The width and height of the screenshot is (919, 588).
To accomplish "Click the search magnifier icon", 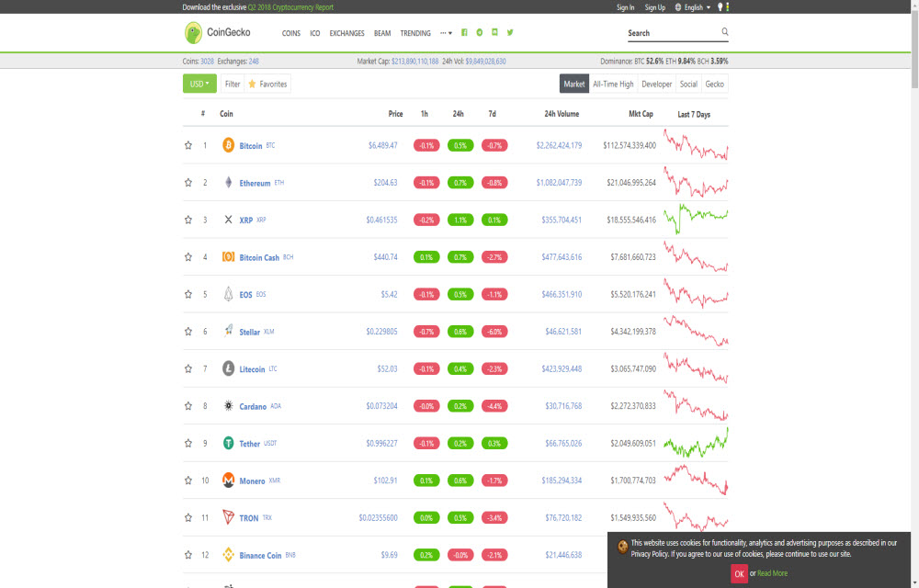I will coord(725,31).
